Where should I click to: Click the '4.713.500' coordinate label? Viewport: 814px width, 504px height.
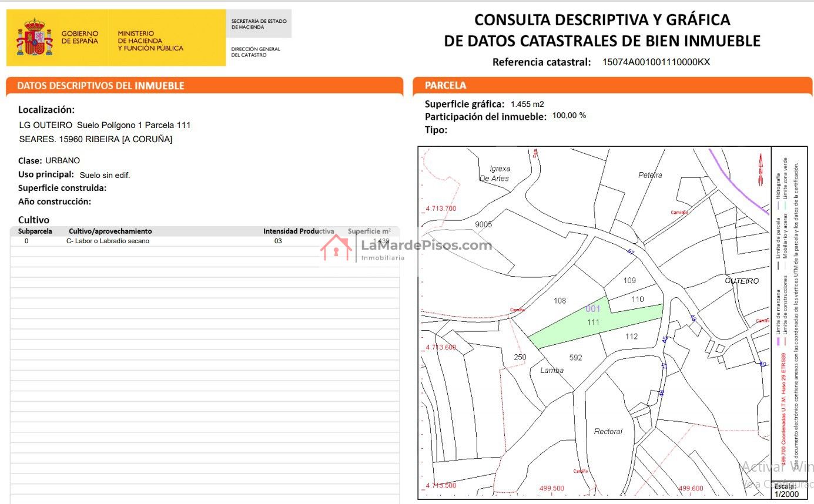(x=441, y=485)
